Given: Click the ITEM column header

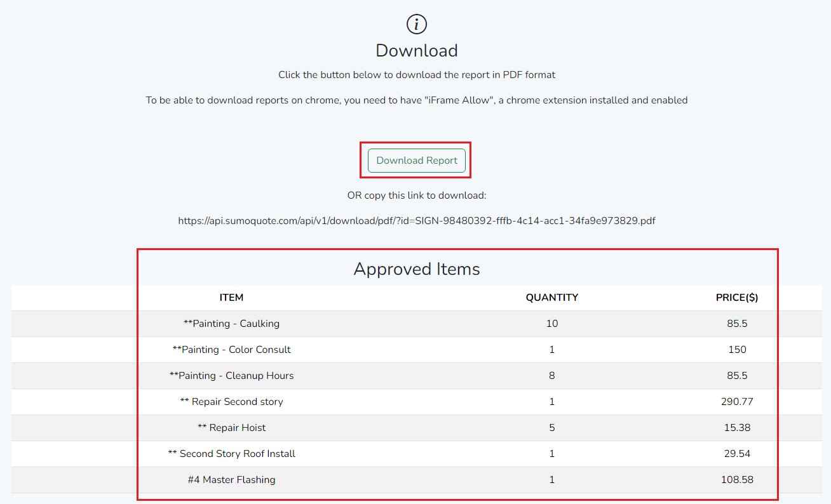Looking at the screenshot, I should click(x=231, y=297).
